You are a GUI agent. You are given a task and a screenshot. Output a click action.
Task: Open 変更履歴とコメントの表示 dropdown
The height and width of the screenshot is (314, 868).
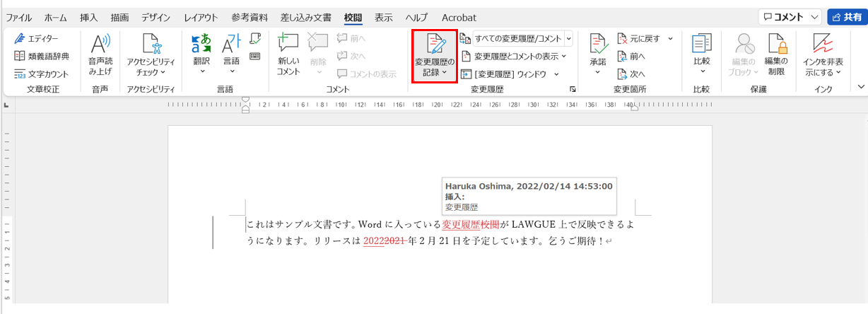coord(515,56)
